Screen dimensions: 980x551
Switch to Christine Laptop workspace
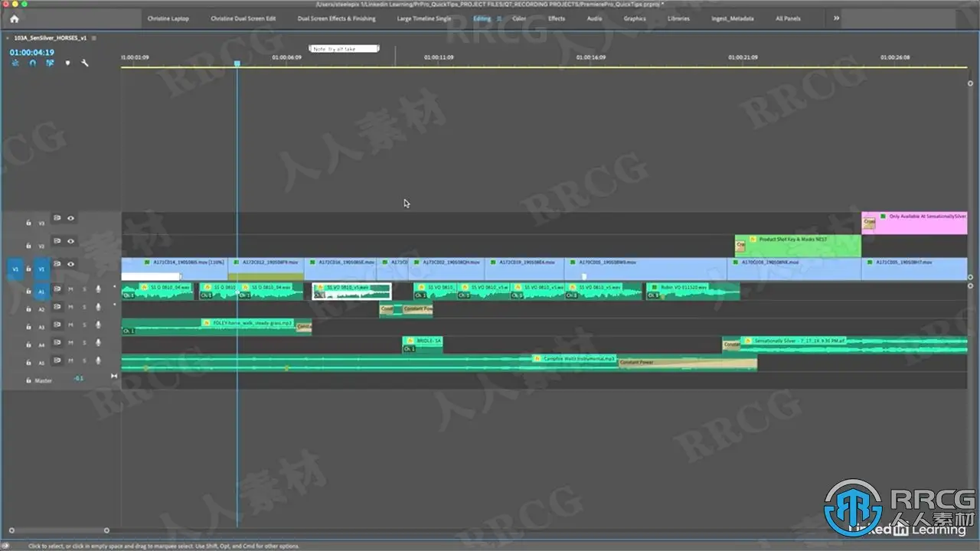[168, 18]
